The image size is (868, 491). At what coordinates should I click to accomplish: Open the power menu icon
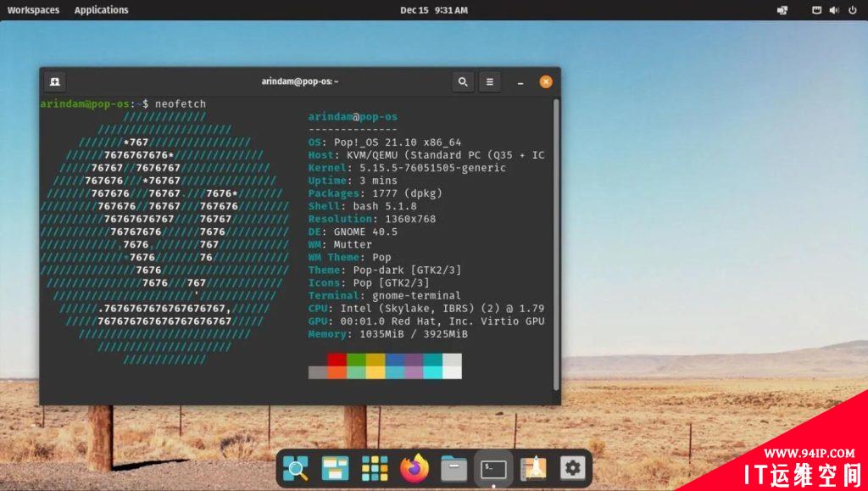(853, 10)
